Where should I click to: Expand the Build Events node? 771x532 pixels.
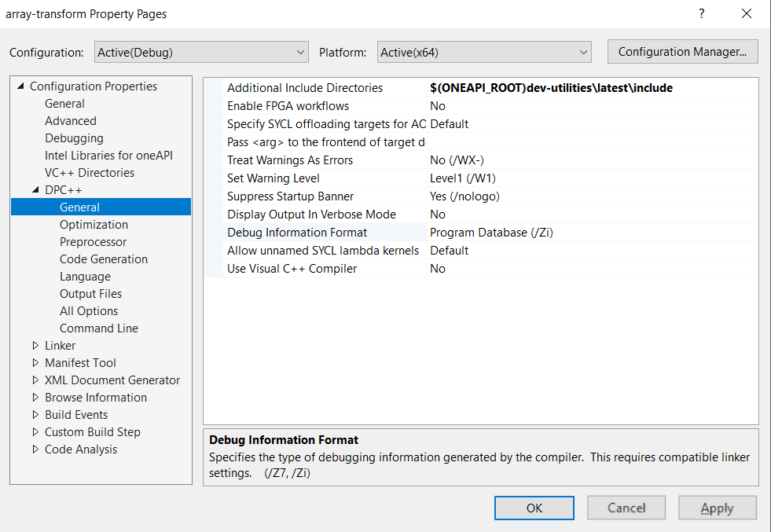tap(35, 414)
